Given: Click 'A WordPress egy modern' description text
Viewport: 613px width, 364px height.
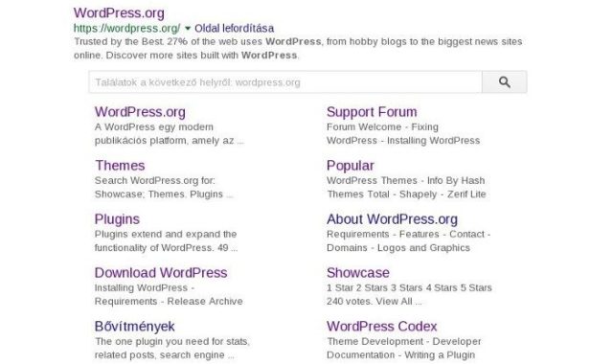Looking at the screenshot, I should pyautogui.click(x=153, y=127).
